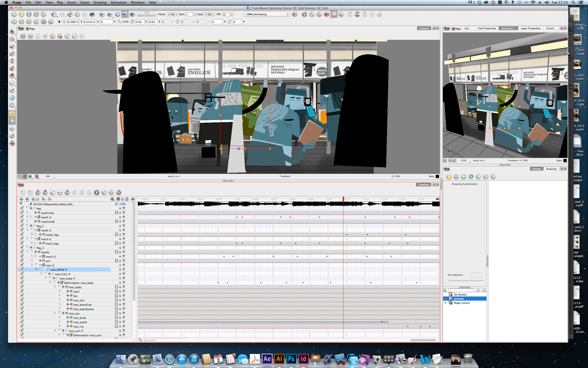Image resolution: width=588 pixels, height=368 pixels.
Task: Select the Brush tool in tools sidebar
Action: (12, 46)
